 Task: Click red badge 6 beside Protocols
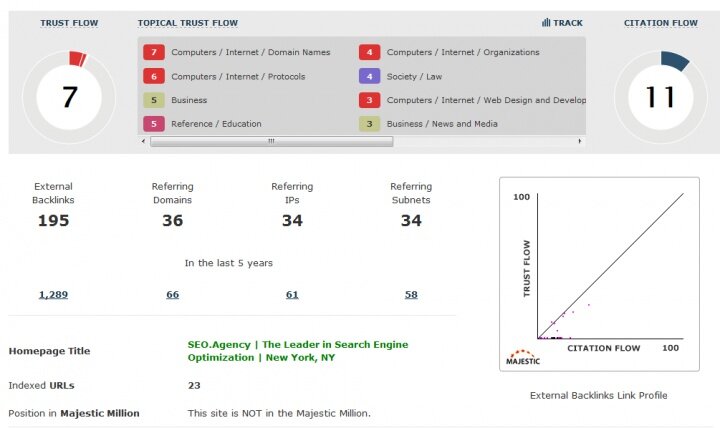(x=154, y=76)
